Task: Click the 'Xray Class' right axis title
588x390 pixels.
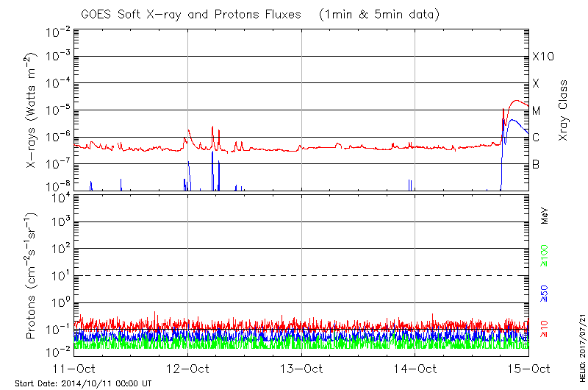Action: [x=564, y=111]
